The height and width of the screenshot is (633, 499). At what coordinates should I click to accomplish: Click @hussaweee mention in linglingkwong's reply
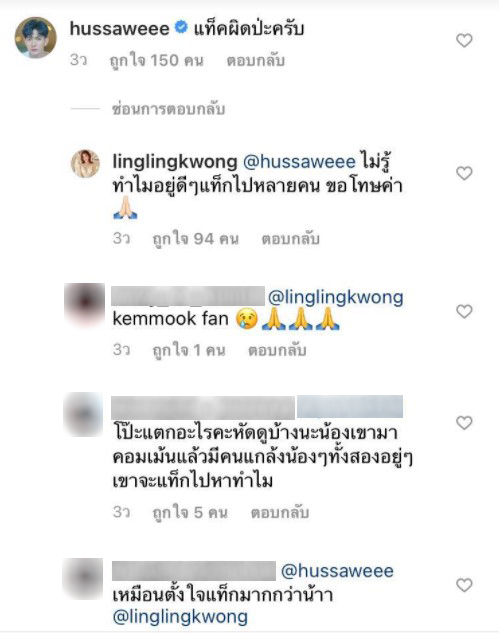click(299, 162)
